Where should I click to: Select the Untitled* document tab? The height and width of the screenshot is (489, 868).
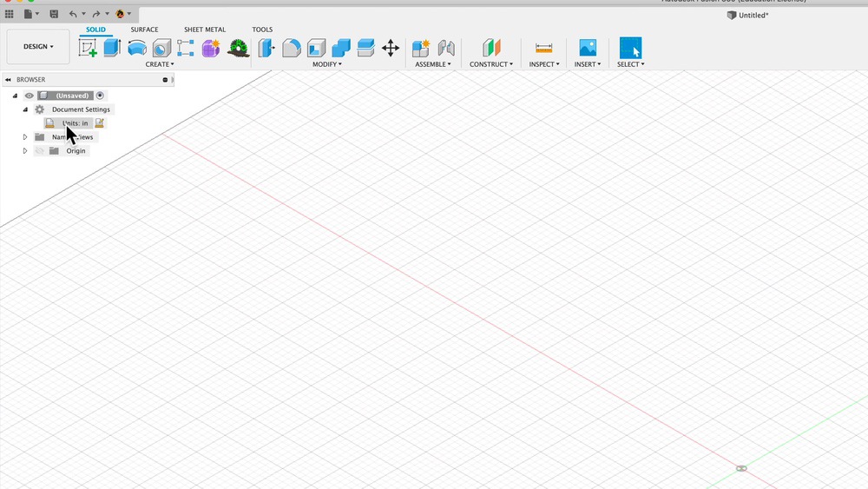(748, 15)
